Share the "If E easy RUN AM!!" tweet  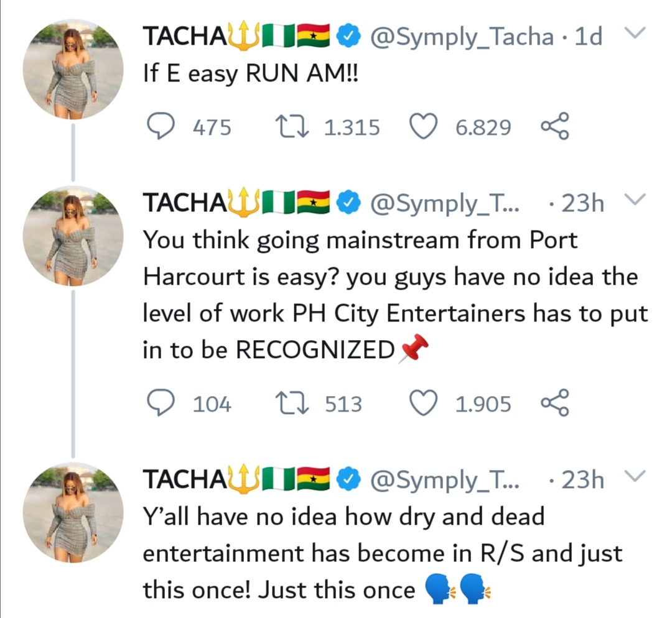tap(554, 127)
